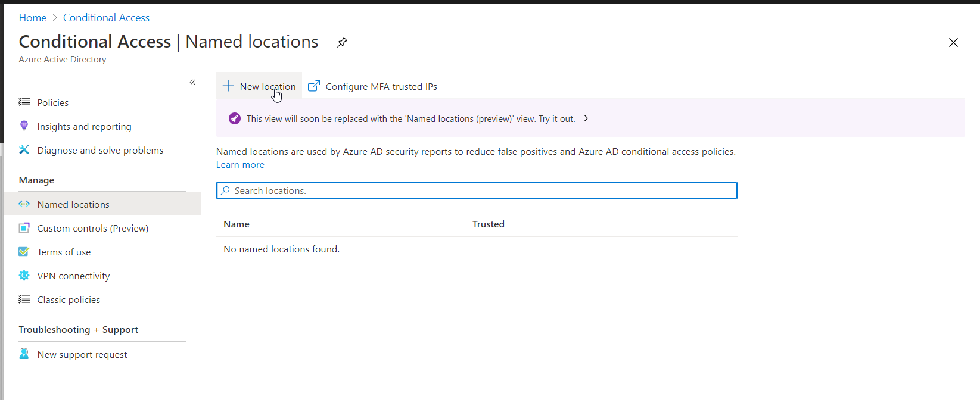Image resolution: width=980 pixels, height=400 pixels.
Task: Click the 'No named locations found.' row
Action: (x=477, y=249)
